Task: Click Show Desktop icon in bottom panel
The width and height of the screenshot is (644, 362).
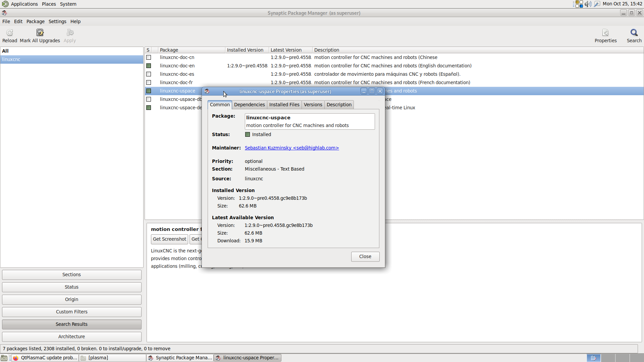Action: [4, 358]
